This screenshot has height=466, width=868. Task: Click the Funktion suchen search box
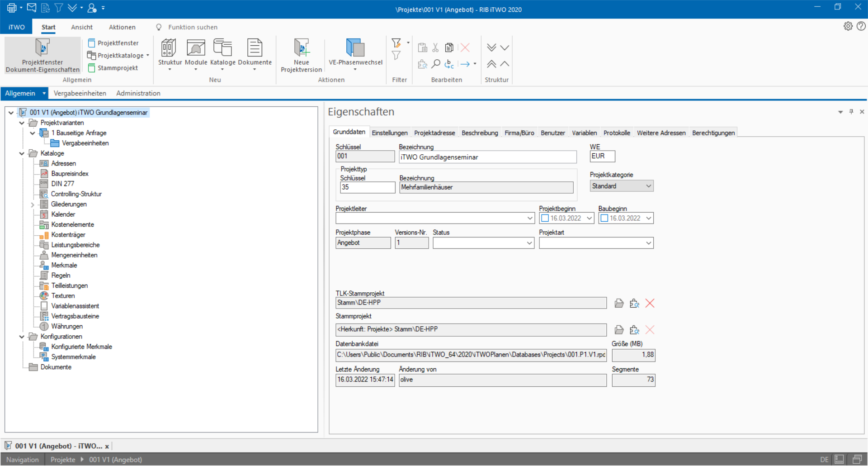click(193, 27)
